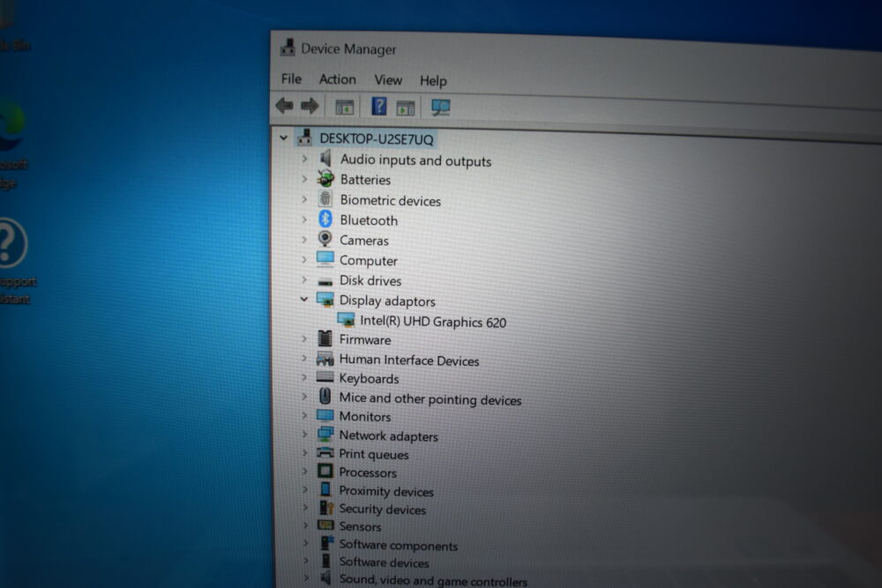
Task: Select the fingerprint icon for Biometric devices
Action: 325,198
